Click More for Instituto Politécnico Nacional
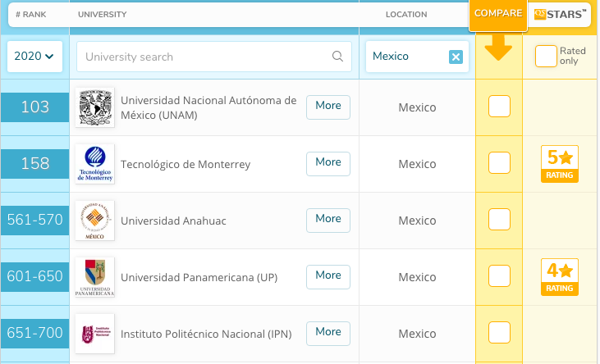The width and height of the screenshot is (600, 364). pyautogui.click(x=328, y=334)
